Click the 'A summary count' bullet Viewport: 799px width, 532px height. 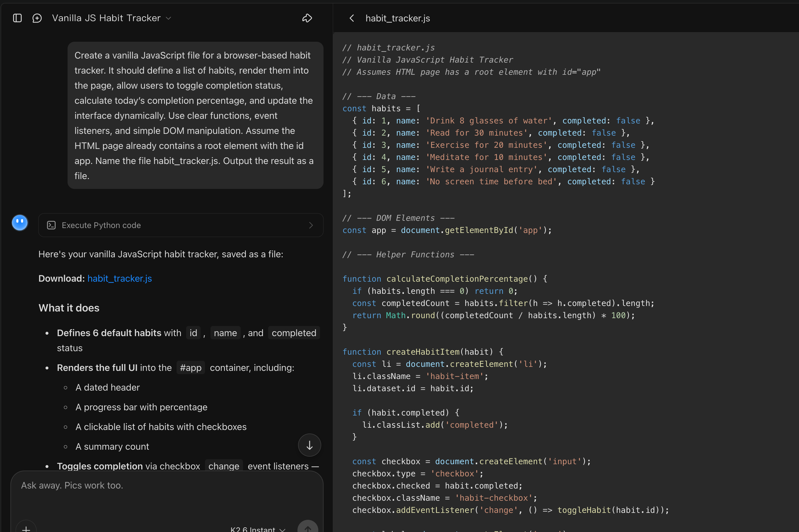[112, 446]
